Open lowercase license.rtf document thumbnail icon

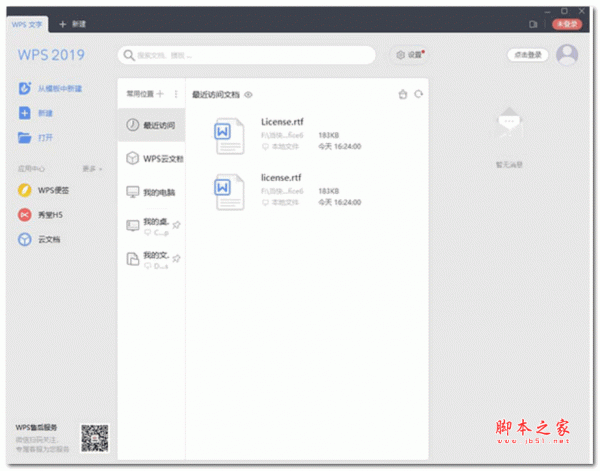click(x=229, y=192)
